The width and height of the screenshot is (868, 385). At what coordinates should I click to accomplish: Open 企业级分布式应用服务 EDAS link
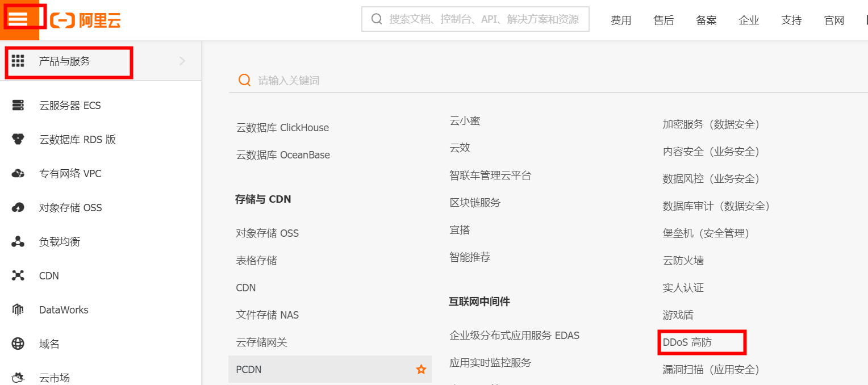514,336
